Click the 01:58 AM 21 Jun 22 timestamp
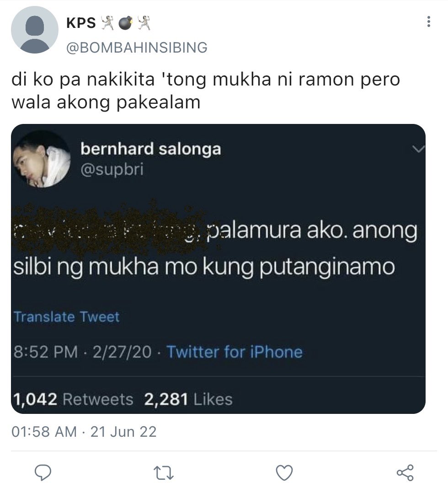 click(x=84, y=432)
